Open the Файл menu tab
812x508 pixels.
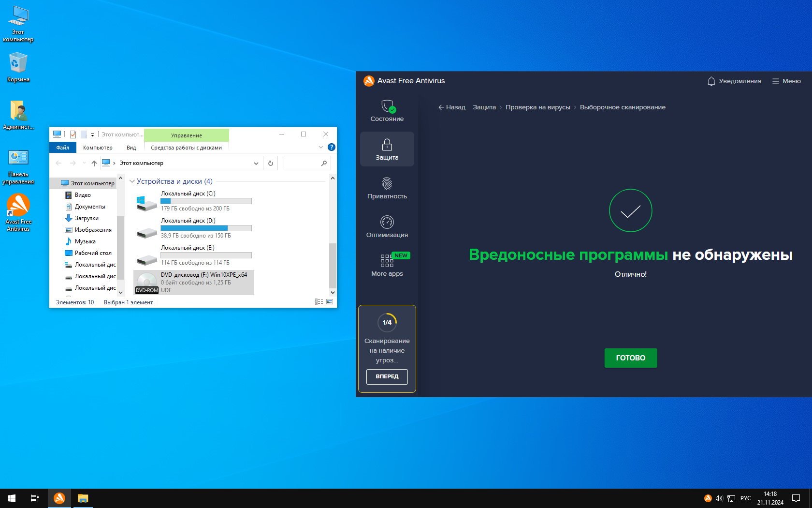62,148
